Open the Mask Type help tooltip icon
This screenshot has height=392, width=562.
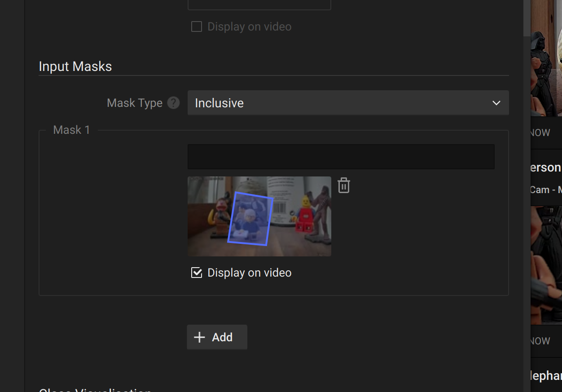click(x=173, y=103)
